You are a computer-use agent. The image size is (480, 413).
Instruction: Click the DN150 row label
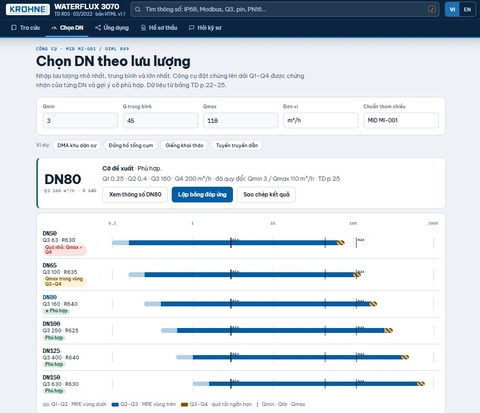[x=51, y=377]
